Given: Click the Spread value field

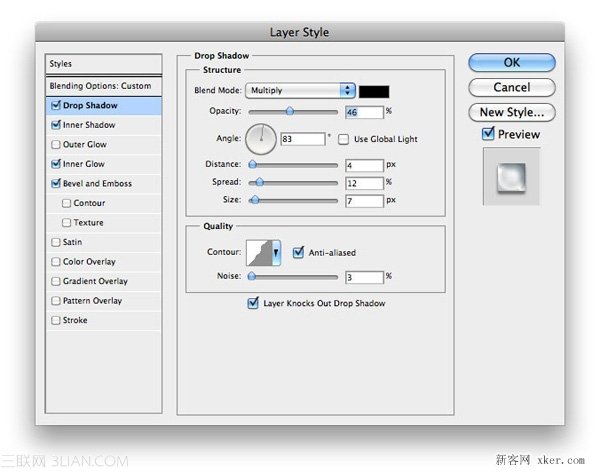Looking at the screenshot, I should pyautogui.click(x=364, y=183).
